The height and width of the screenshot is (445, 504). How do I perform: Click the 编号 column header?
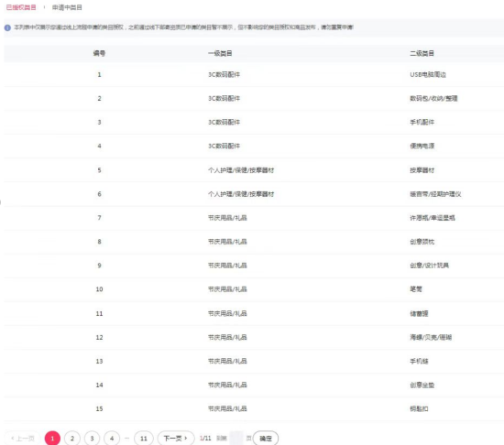coord(99,53)
